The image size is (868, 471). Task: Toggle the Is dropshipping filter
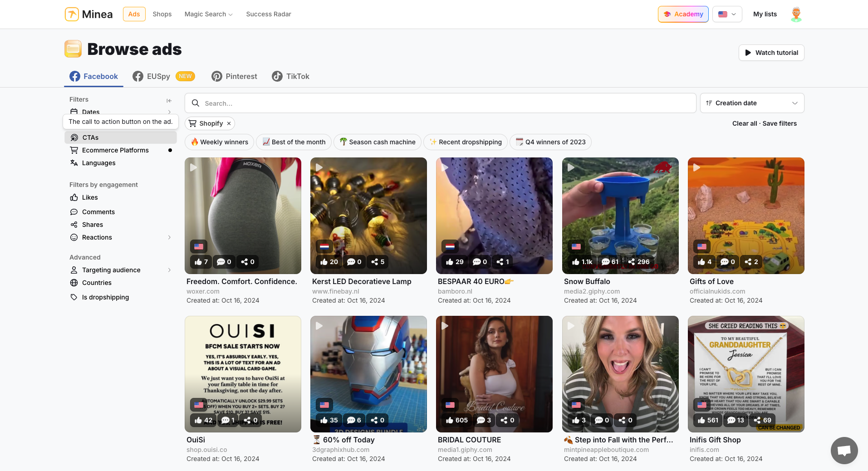tap(105, 297)
